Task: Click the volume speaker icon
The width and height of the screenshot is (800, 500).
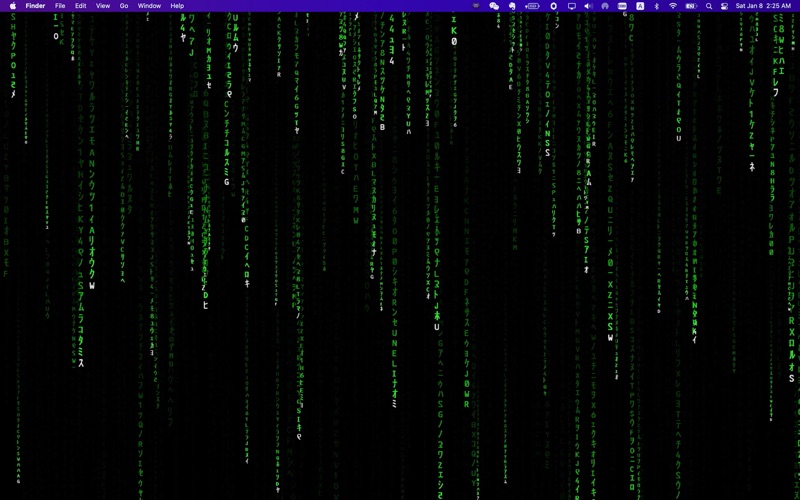Action: 588,6
